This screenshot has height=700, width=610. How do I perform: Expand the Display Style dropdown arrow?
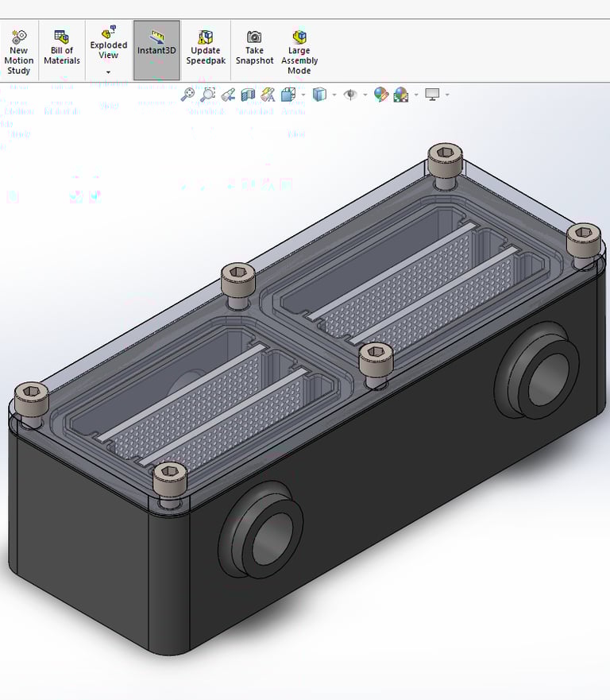click(x=334, y=95)
